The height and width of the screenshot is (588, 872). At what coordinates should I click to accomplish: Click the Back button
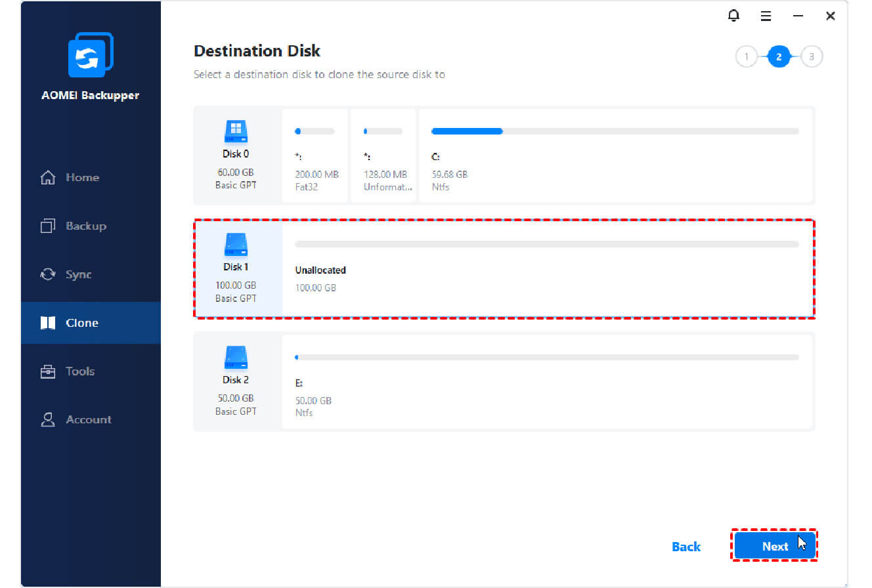click(686, 547)
